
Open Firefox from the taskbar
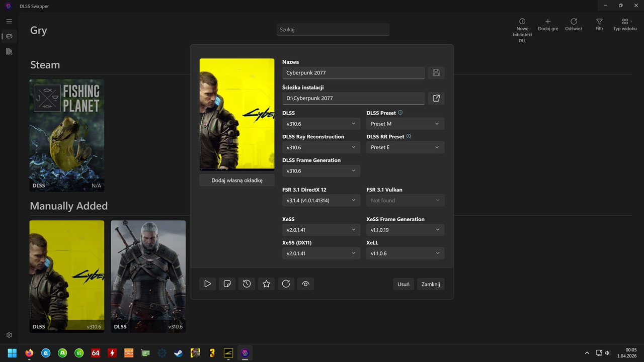coord(29,353)
